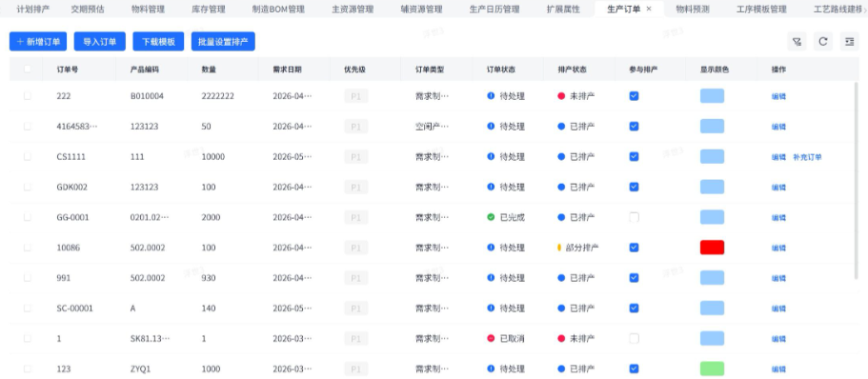Screen dimensions: 868x379
Task: Switch to the 交期预估 tab
Action: [88, 9]
